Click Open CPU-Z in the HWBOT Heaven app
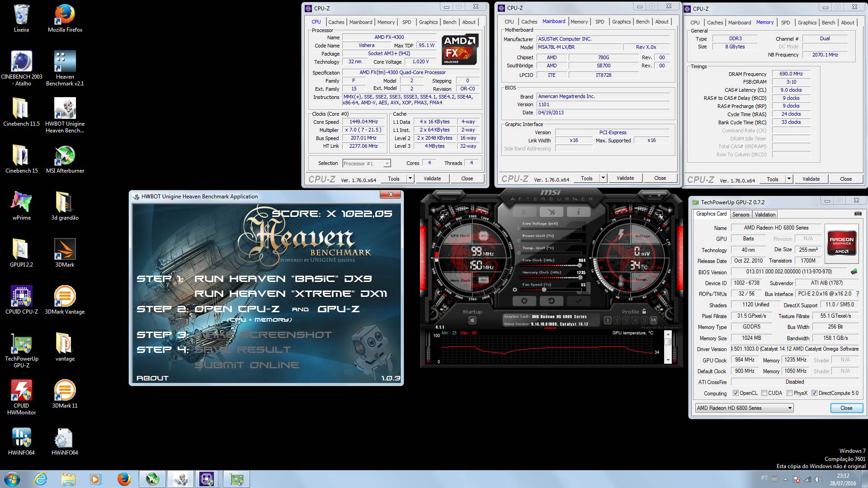868x488 pixels. coord(237,309)
